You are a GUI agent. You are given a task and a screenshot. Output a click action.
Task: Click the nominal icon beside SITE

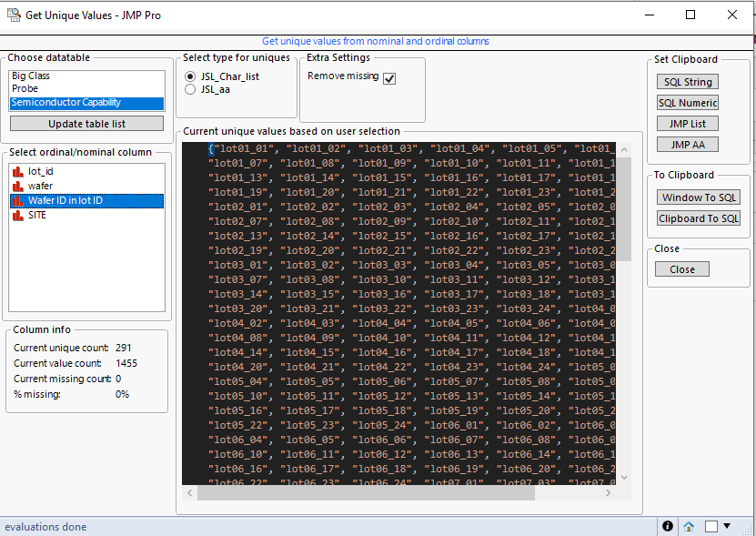[x=18, y=215]
